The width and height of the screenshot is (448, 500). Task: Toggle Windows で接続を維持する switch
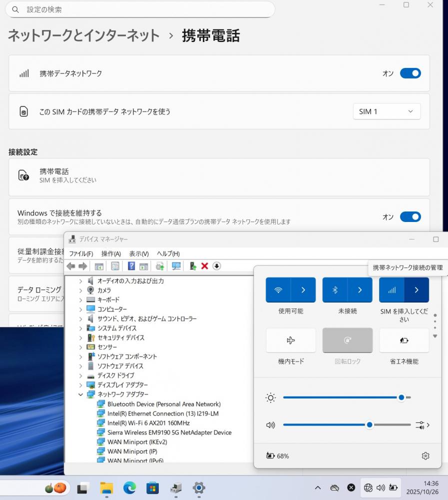pos(410,216)
